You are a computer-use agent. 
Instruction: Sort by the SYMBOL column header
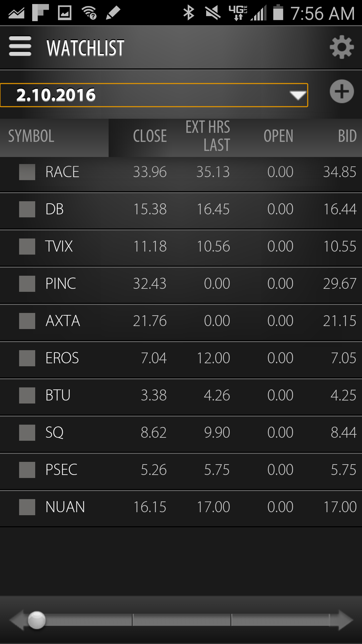(31, 136)
